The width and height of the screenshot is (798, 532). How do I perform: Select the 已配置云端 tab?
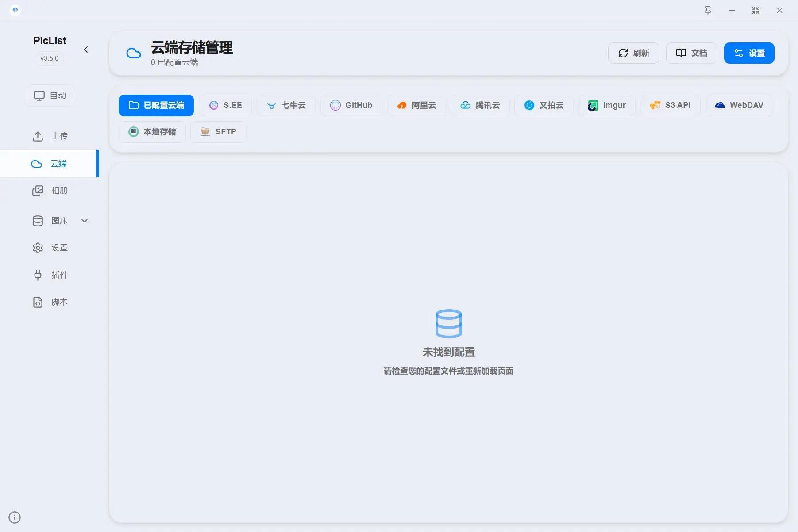tap(156, 105)
